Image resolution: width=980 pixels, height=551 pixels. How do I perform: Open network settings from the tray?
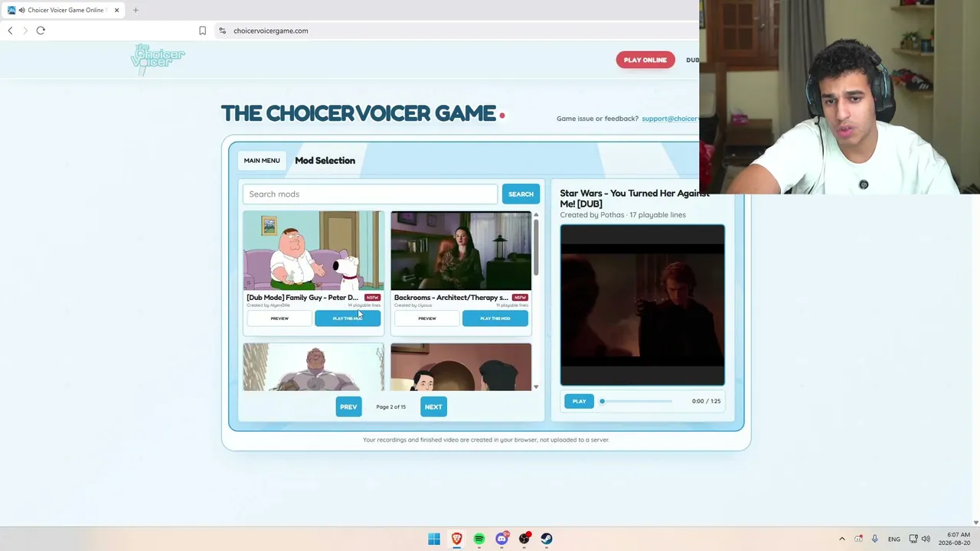coord(913,539)
